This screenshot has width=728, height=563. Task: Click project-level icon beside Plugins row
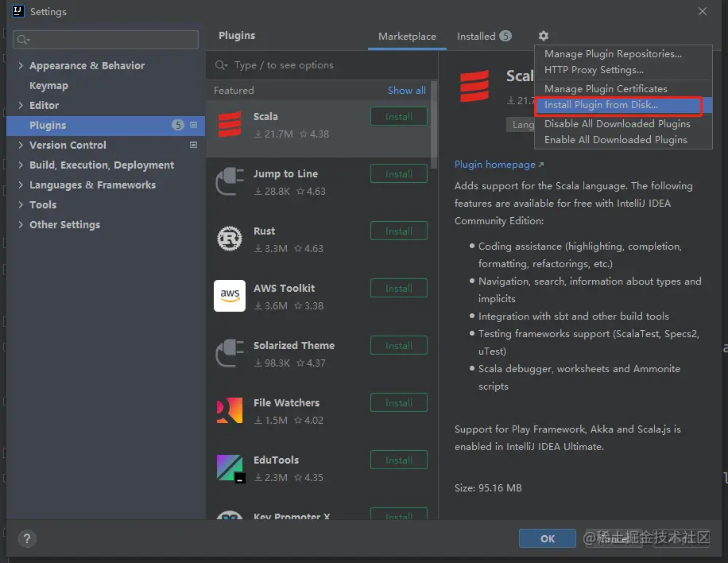pyautogui.click(x=194, y=125)
